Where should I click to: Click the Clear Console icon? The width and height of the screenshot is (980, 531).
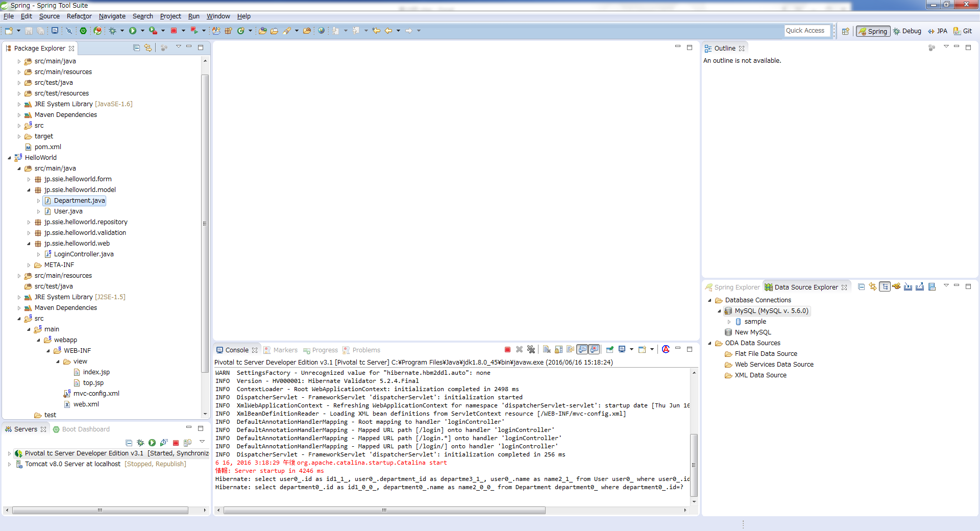tap(547, 350)
